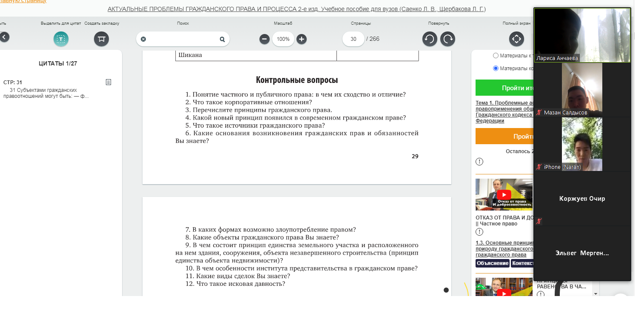Click the scroll down arrow of right panel

click(x=596, y=293)
